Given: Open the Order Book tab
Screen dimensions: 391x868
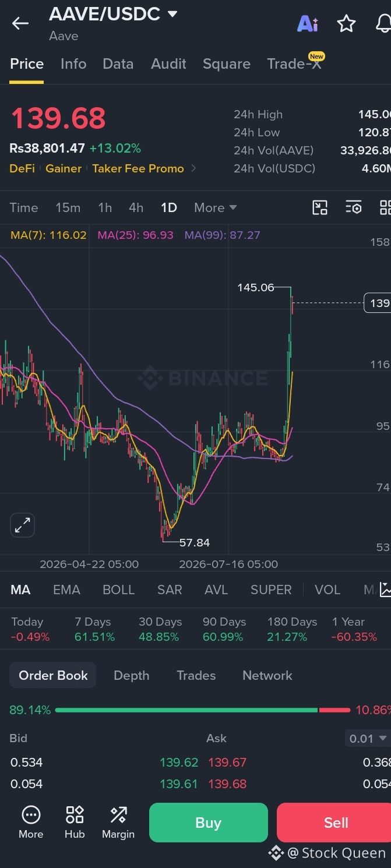Looking at the screenshot, I should point(53,675).
